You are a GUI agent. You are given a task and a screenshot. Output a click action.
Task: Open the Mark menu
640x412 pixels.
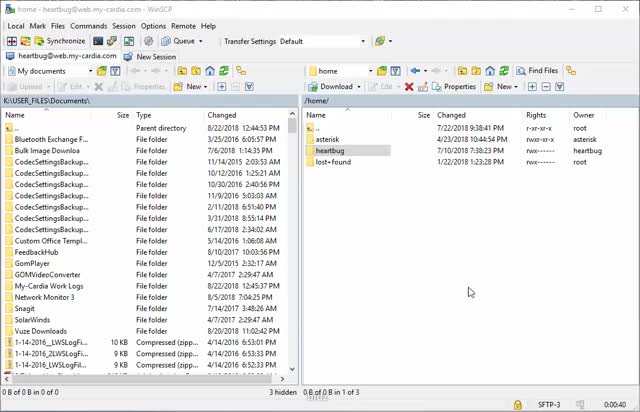(38, 26)
